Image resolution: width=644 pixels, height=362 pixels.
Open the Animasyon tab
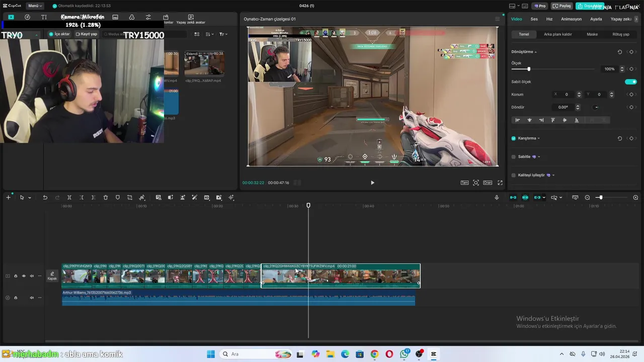pyautogui.click(x=571, y=19)
